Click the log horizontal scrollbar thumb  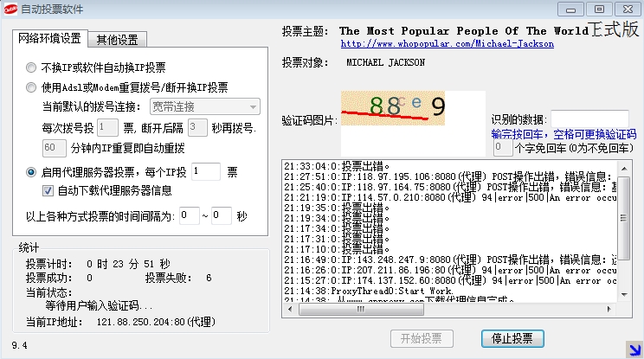coord(361,309)
